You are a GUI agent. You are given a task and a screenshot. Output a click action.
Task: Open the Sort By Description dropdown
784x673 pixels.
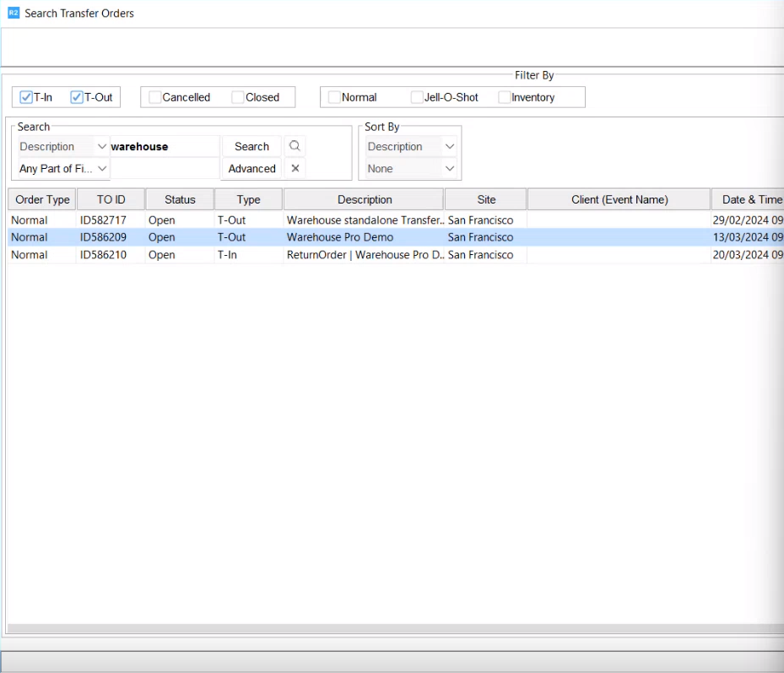pos(411,146)
